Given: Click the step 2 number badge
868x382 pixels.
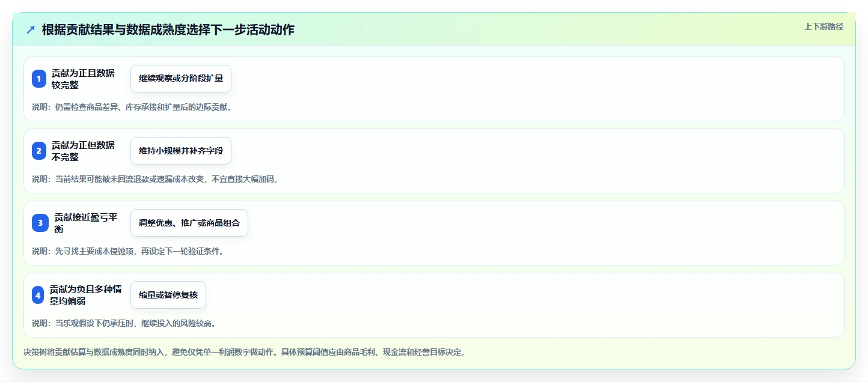Looking at the screenshot, I should coord(39,151).
